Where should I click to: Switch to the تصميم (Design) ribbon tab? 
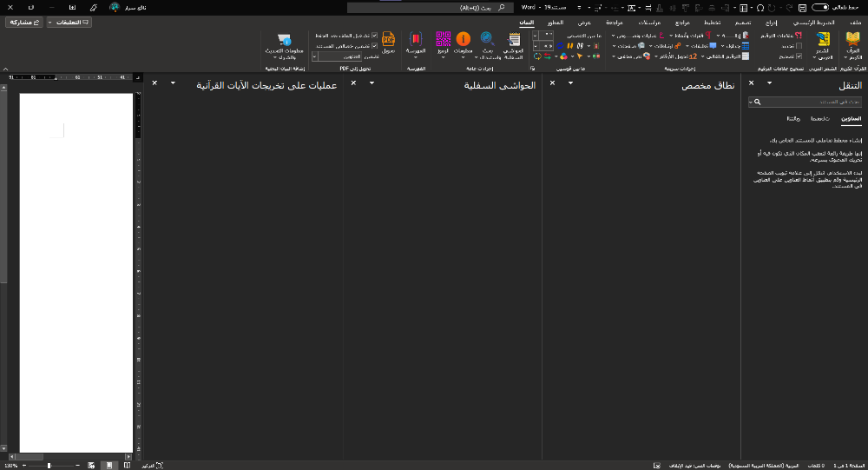743,23
